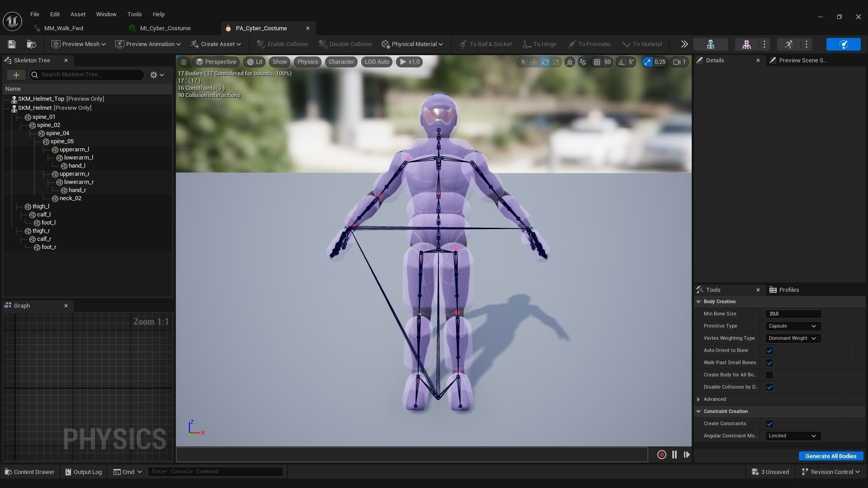This screenshot has width=868, height=488.
Task: Activate the Translate move gizmo tool
Action: point(534,62)
